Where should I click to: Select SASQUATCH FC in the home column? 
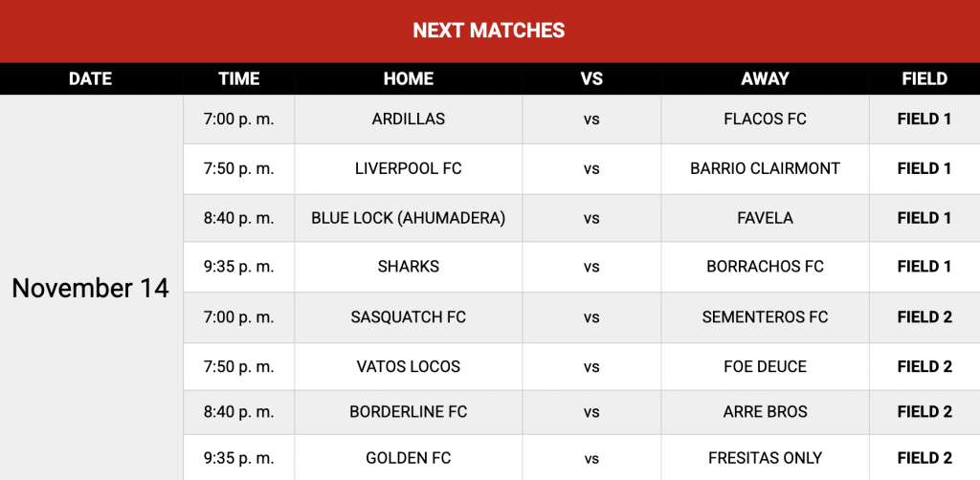click(409, 316)
